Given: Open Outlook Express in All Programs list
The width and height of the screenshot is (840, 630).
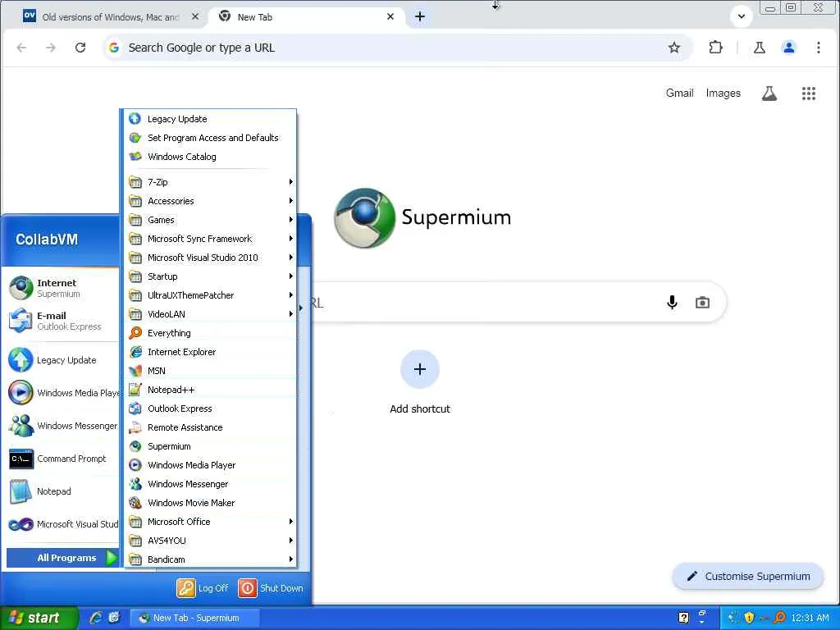Looking at the screenshot, I should (x=210, y=409).
